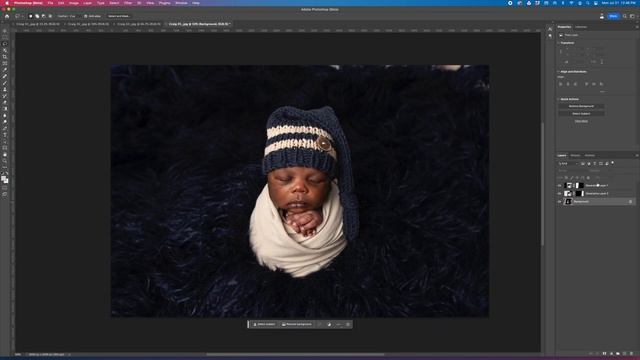Click the Home icon in options bar
The image size is (640, 360).
[7, 16]
